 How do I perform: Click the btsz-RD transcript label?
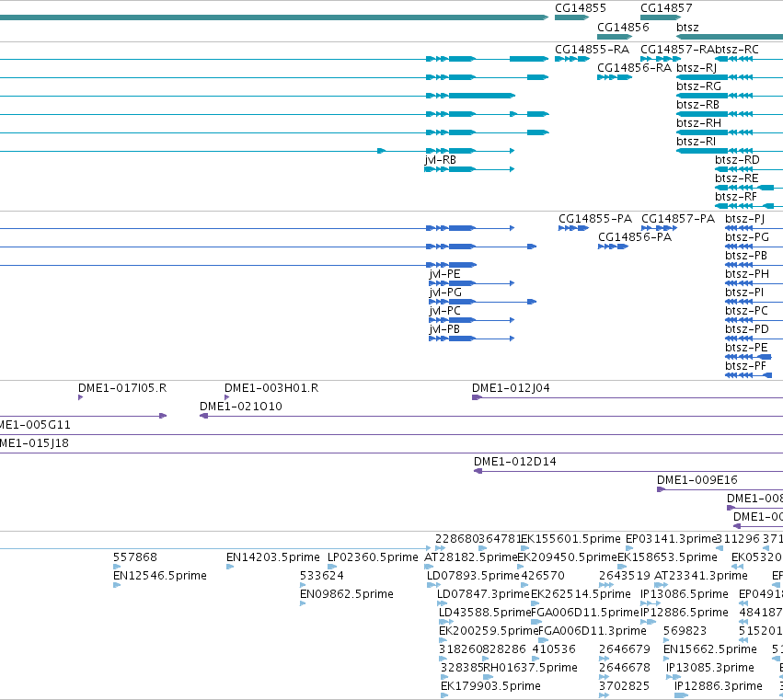pos(737,160)
